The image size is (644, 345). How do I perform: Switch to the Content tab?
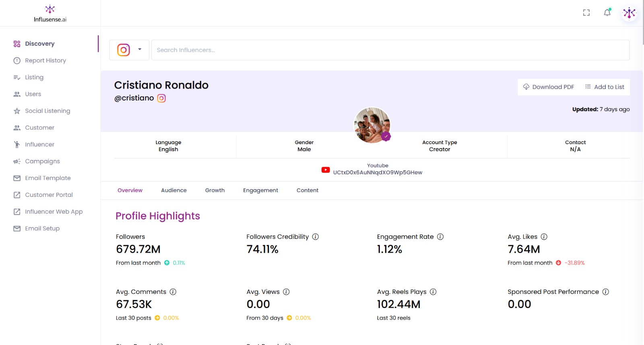tap(308, 190)
